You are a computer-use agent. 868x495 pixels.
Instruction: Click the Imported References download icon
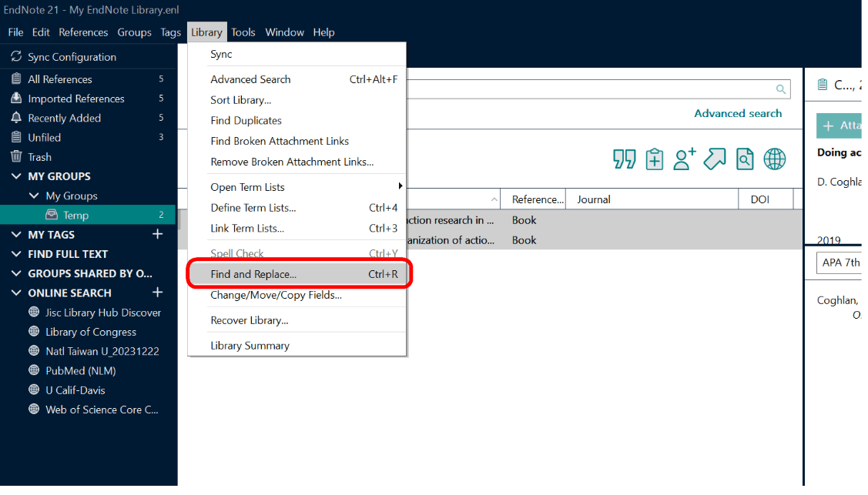click(x=16, y=99)
